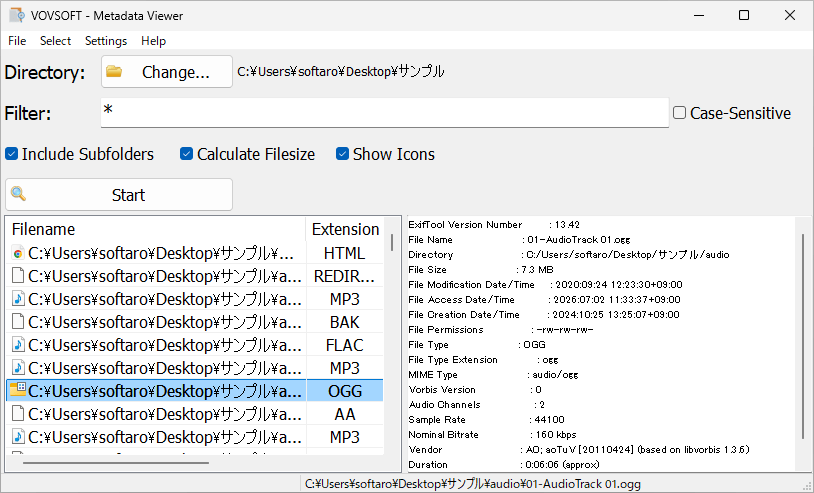Open the Settings menu
The height and width of the screenshot is (493, 814).
[x=106, y=40]
